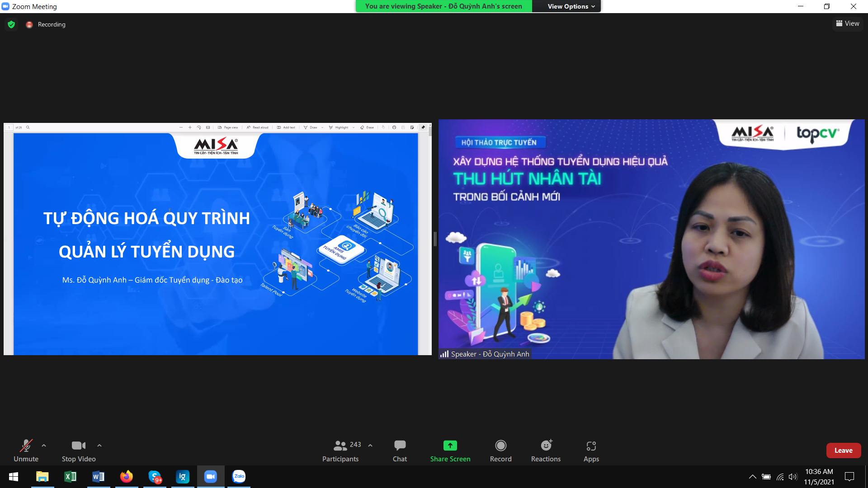Open the Reactions menu
The image size is (868, 488).
tap(546, 450)
